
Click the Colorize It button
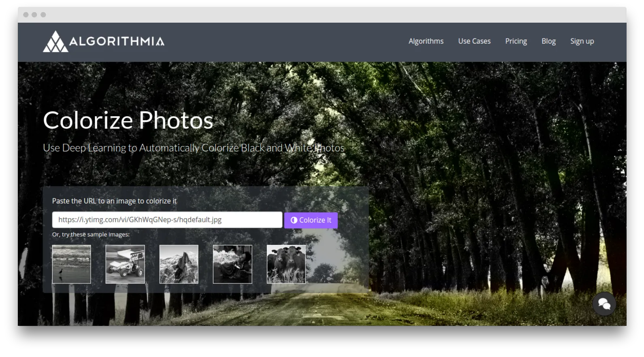[311, 220]
